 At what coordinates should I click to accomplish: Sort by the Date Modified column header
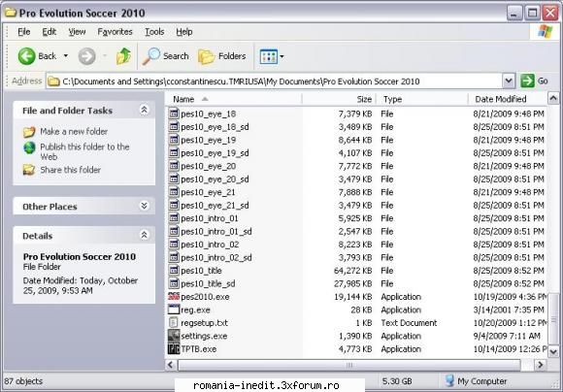[x=507, y=99]
